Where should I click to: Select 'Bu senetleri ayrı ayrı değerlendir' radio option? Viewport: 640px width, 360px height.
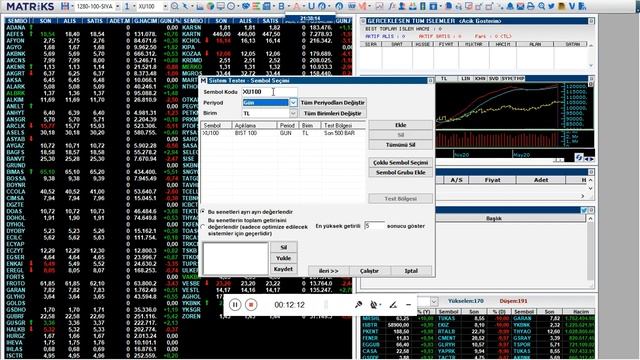(203, 212)
